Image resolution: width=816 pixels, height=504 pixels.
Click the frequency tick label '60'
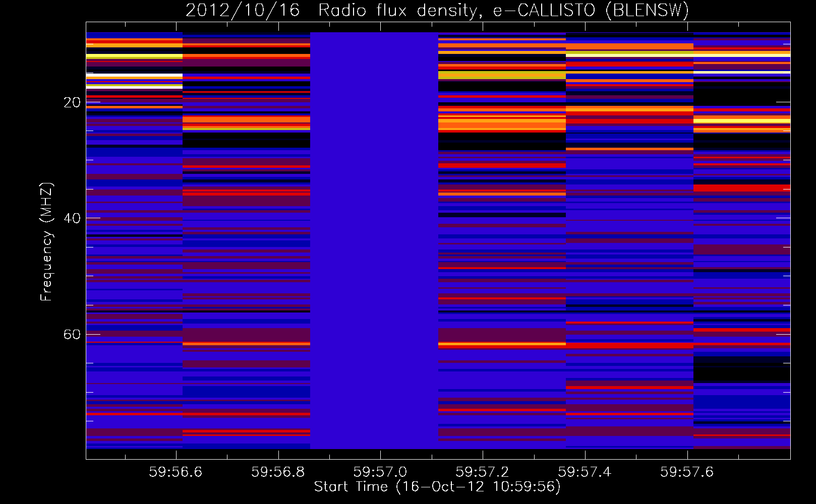coord(72,335)
